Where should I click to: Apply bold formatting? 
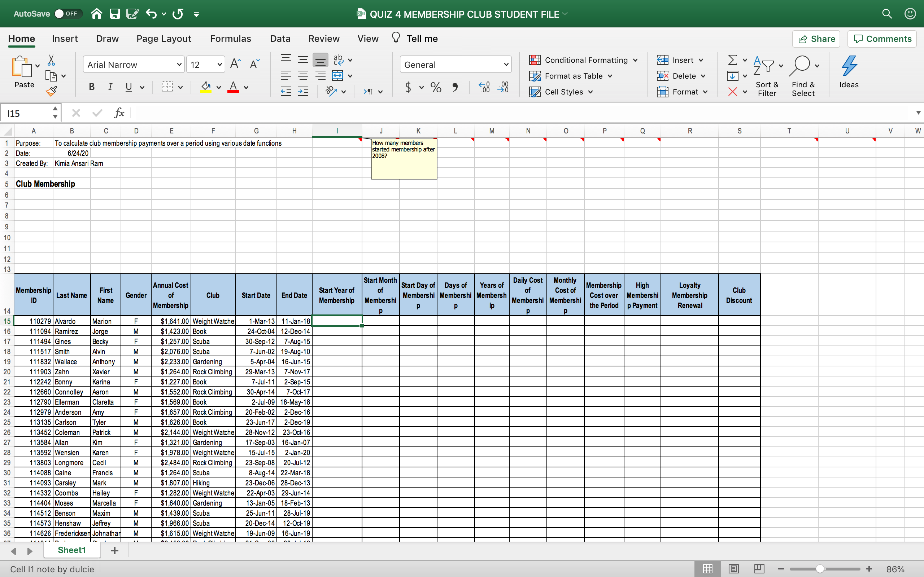pyautogui.click(x=91, y=87)
